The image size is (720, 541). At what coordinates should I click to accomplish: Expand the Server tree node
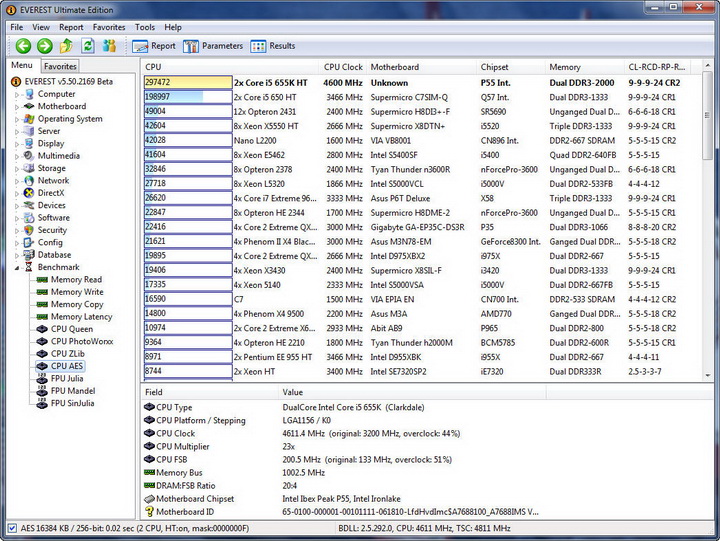pyautogui.click(x=17, y=131)
